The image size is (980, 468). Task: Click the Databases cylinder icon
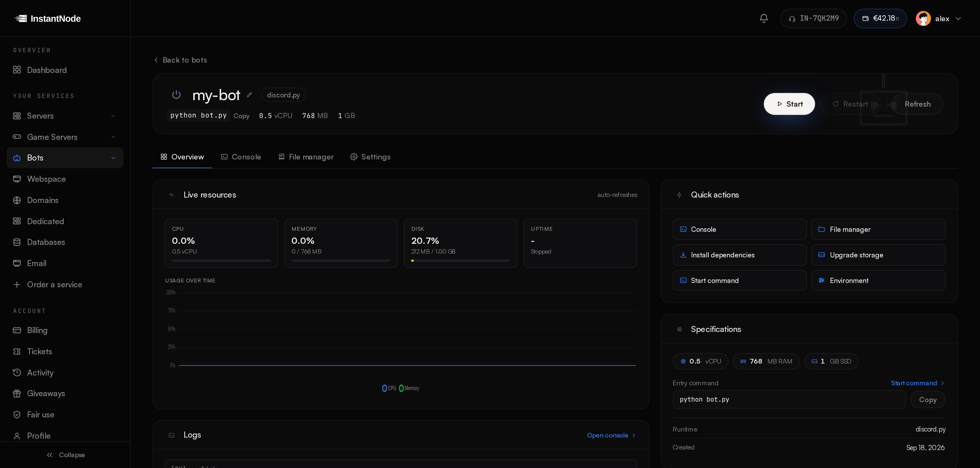point(17,242)
